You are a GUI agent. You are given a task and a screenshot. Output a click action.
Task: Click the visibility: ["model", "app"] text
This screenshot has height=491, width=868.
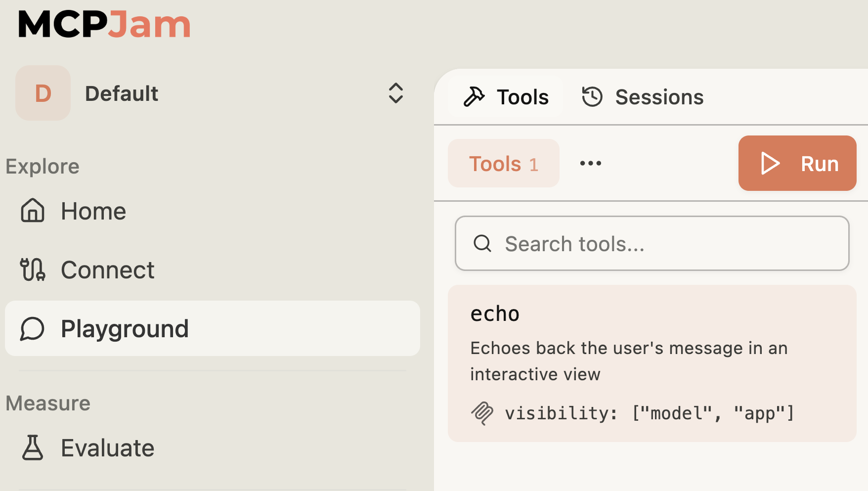pos(650,413)
